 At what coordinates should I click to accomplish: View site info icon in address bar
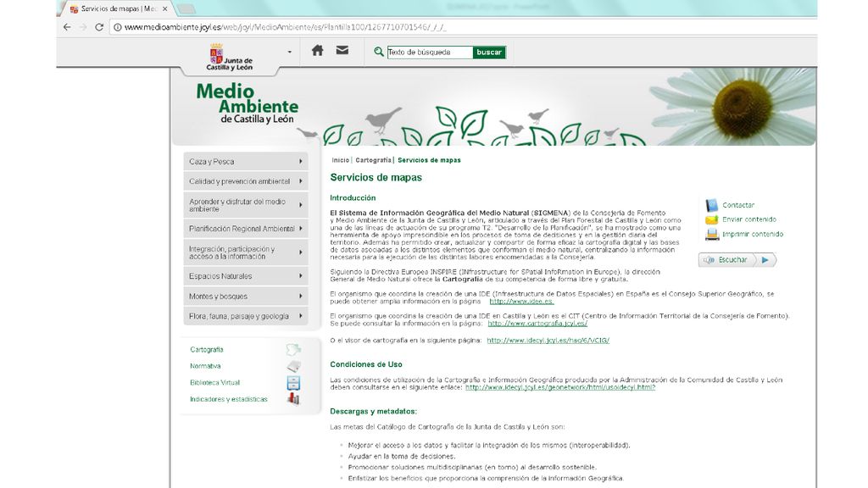point(117,27)
